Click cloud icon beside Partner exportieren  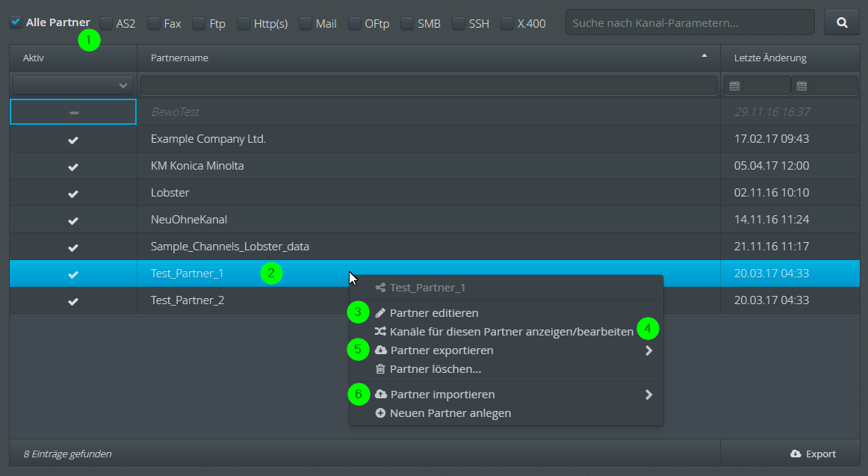coord(381,350)
